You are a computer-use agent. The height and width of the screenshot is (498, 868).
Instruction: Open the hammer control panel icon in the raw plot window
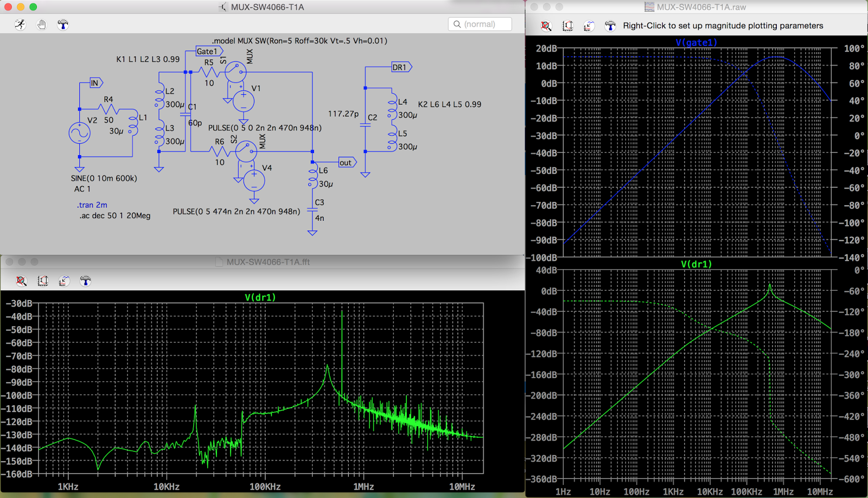tap(610, 25)
